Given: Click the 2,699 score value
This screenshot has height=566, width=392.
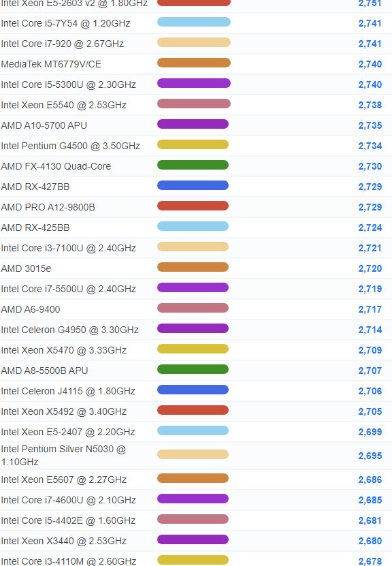Looking at the screenshot, I should (370, 432).
